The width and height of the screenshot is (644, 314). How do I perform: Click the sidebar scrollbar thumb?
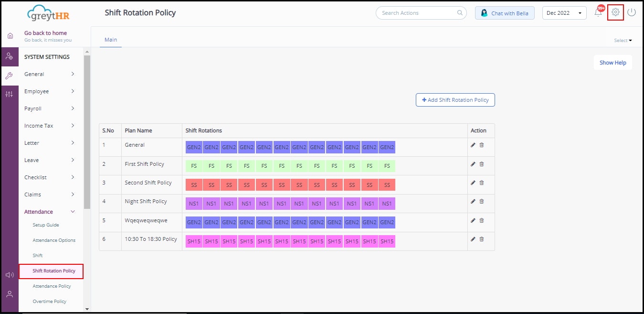point(87,132)
